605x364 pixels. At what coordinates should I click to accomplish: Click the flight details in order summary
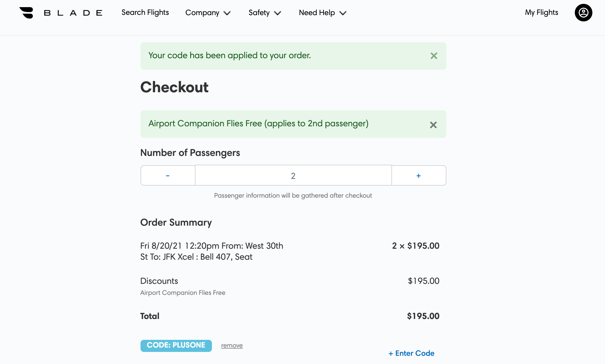(x=211, y=251)
